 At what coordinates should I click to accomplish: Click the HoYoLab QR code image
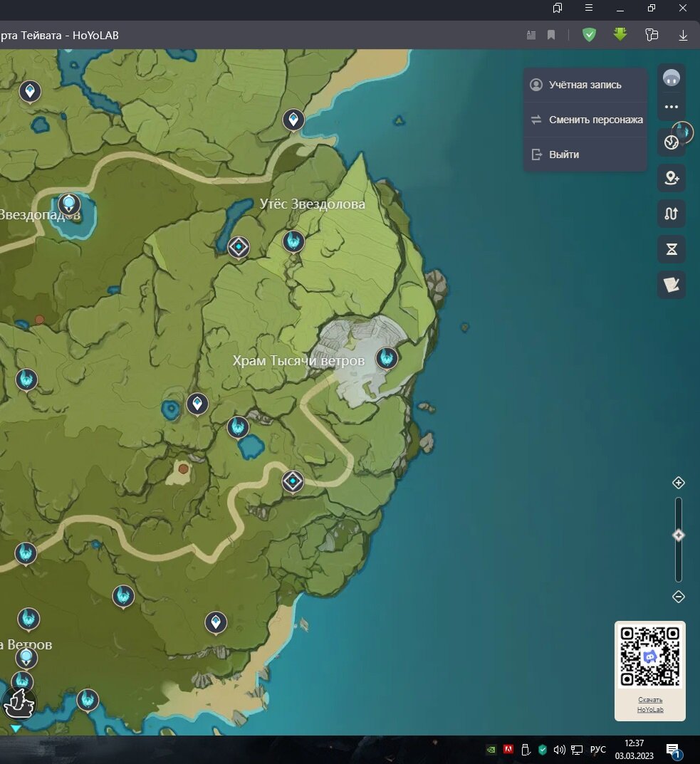[x=649, y=656]
